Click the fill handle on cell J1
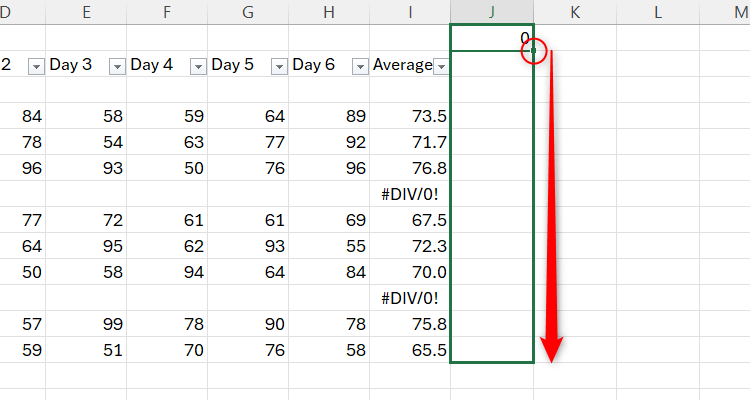 click(x=533, y=50)
